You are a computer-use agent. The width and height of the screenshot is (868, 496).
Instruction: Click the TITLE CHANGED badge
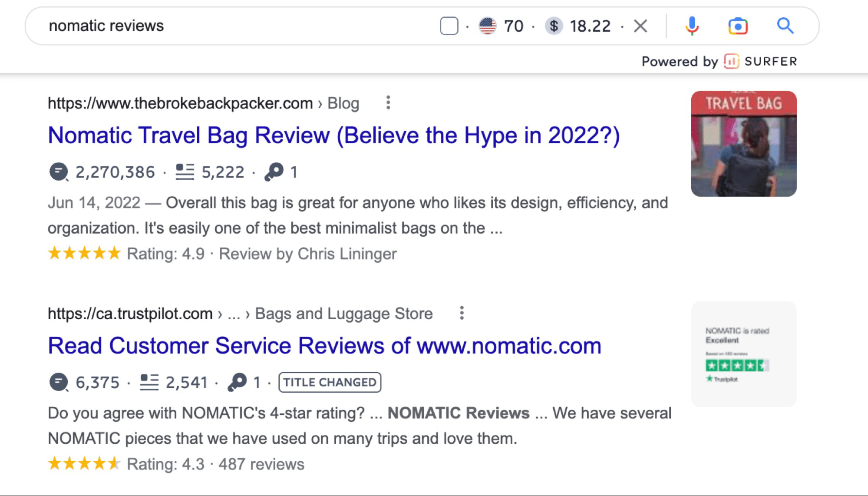coord(329,382)
